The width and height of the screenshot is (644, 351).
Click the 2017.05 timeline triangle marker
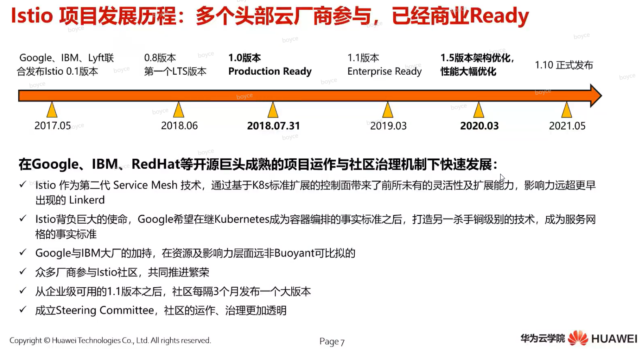click(x=52, y=110)
